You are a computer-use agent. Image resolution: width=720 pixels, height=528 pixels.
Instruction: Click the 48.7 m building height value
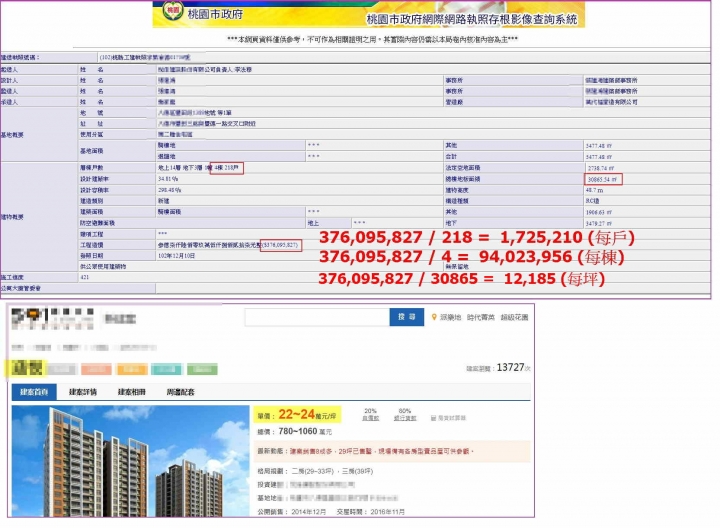(595, 190)
